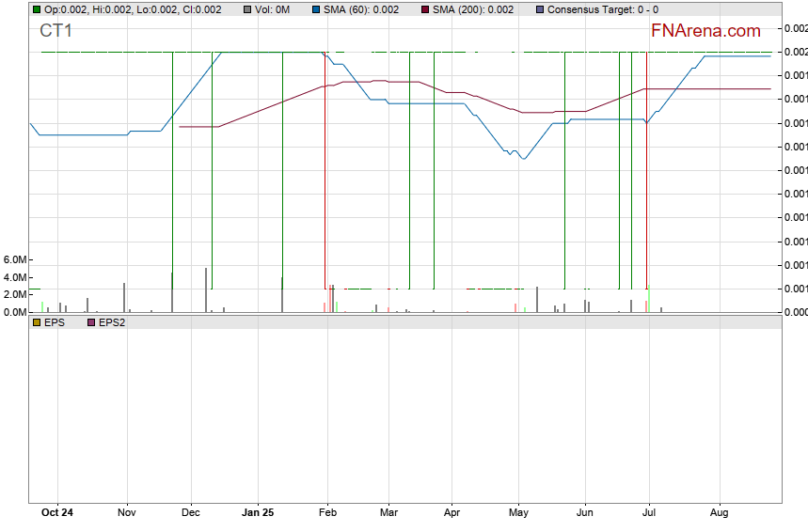Click the Aug label on time axis
Image resolution: width=808 pixels, height=532 pixels.
click(x=719, y=513)
